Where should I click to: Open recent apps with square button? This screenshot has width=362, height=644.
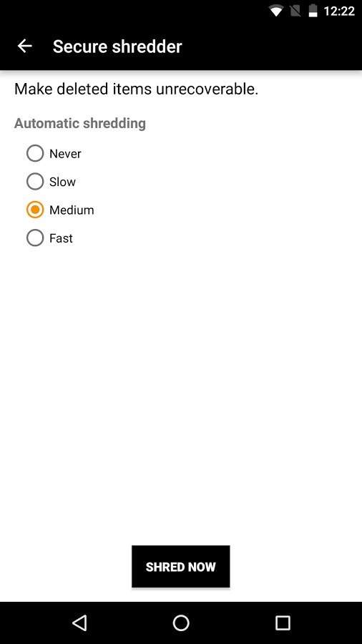tap(283, 623)
